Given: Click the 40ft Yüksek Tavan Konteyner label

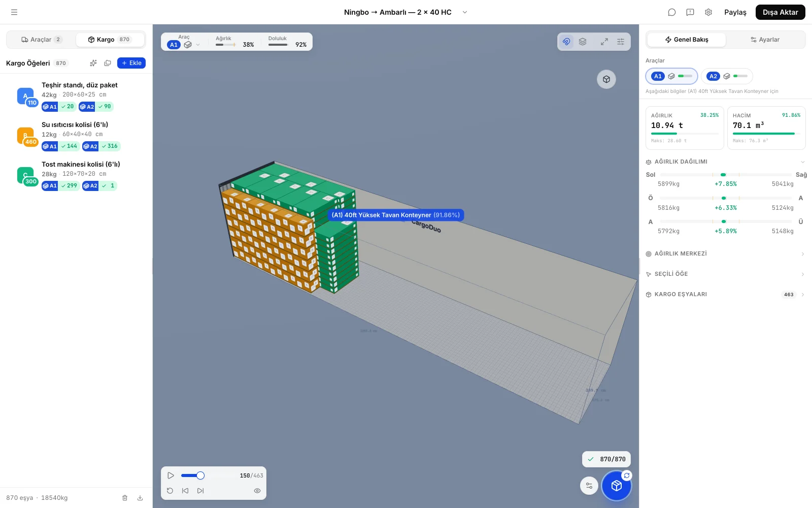Looking at the screenshot, I should [396, 215].
